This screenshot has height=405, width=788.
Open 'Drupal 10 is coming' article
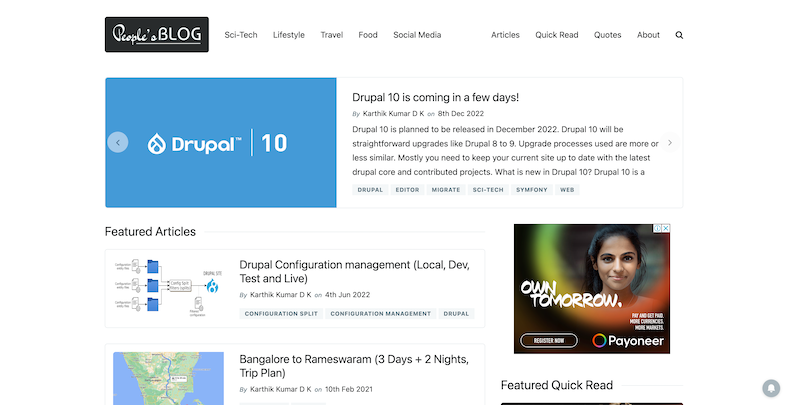point(435,98)
